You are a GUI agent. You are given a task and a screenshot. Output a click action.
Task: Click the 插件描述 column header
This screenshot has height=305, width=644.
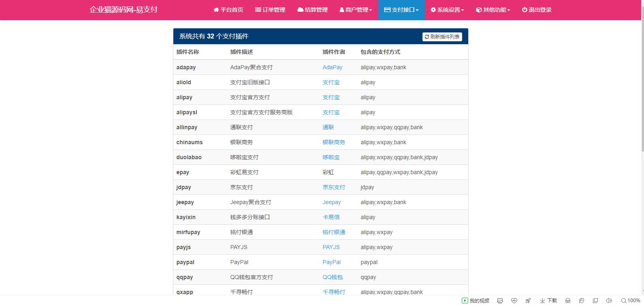pyautogui.click(x=241, y=52)
